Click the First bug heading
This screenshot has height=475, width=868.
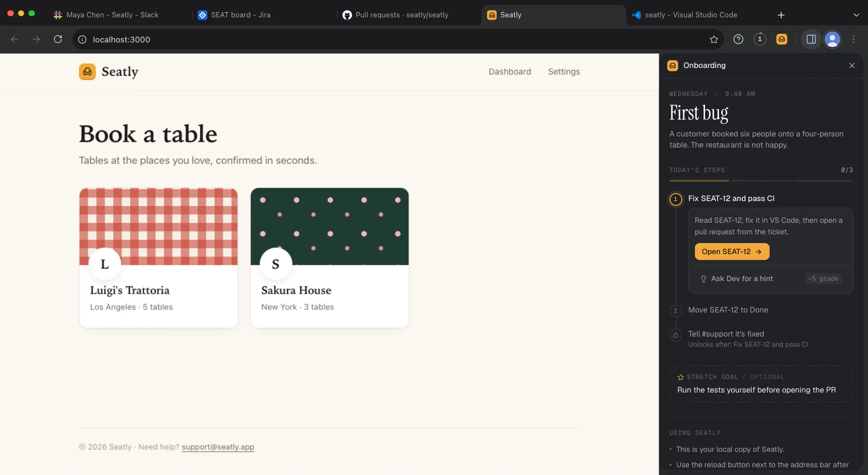click(699, 113)
